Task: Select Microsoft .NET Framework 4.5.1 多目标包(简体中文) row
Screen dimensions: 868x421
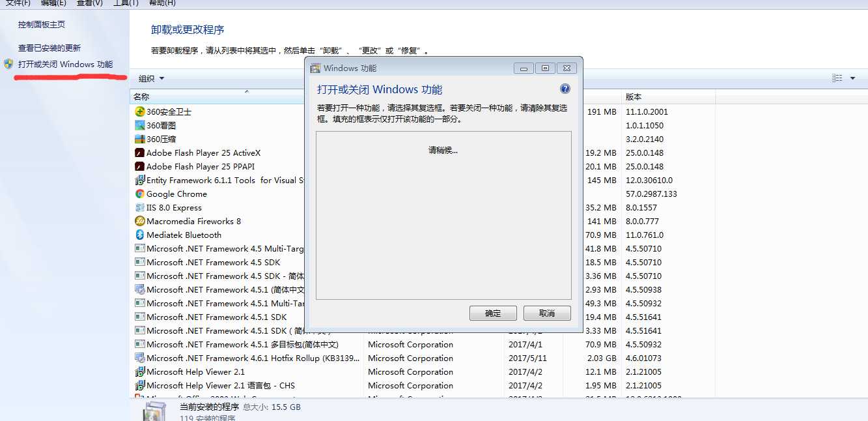Action: (242, 344)
